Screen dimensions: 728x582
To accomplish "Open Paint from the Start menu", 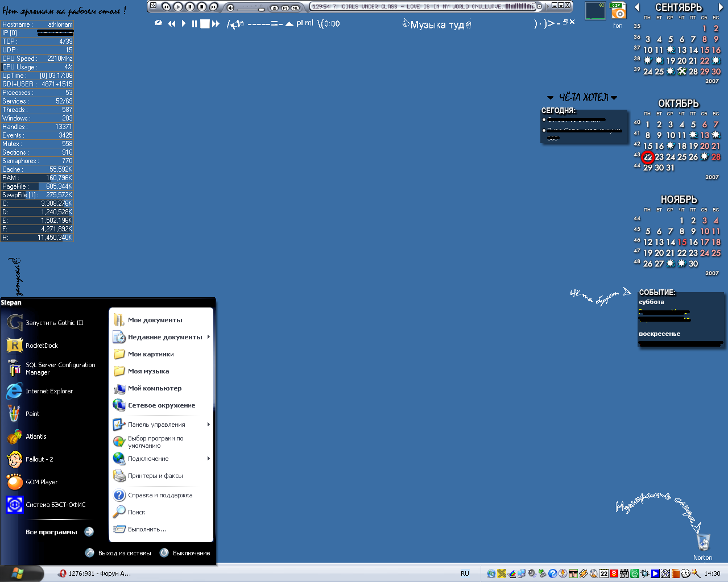I will 32,414.
